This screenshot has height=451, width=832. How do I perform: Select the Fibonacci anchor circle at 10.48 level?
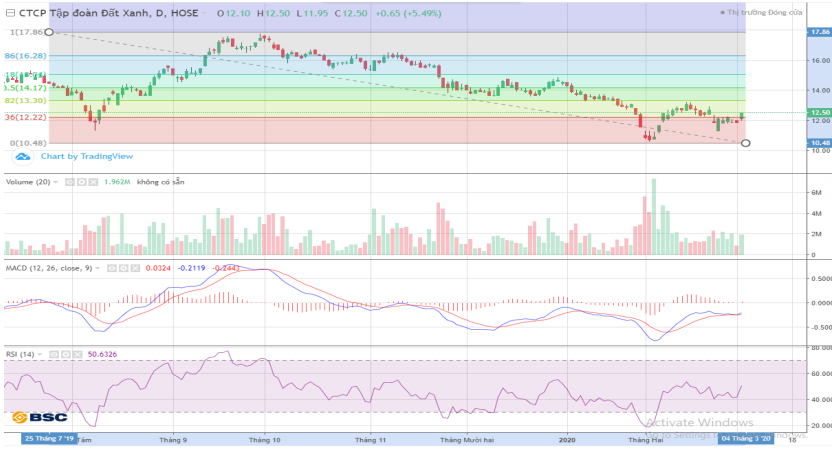point(746,143)
